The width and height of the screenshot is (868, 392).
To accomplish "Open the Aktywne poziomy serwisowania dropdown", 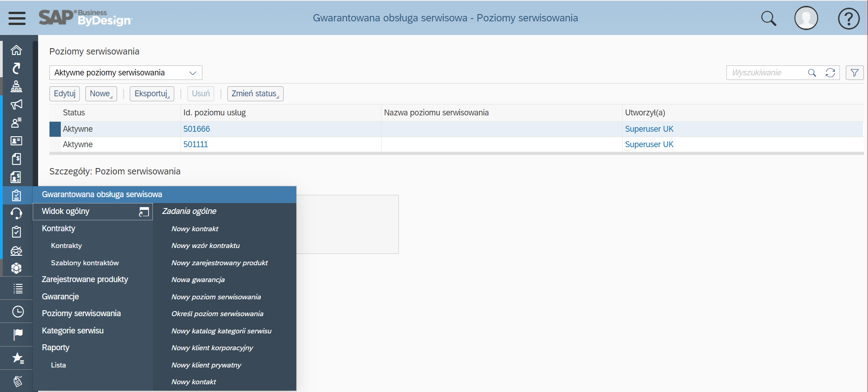I will coord(126,73).
